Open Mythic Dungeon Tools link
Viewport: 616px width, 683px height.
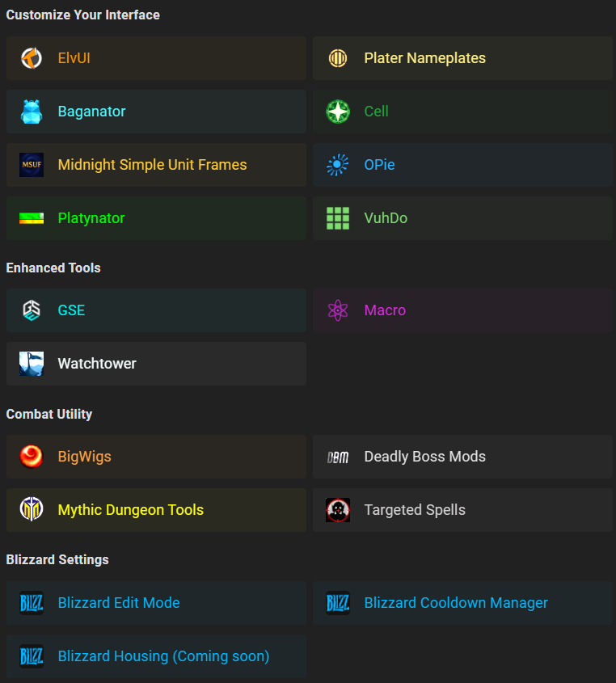[156, 510]
